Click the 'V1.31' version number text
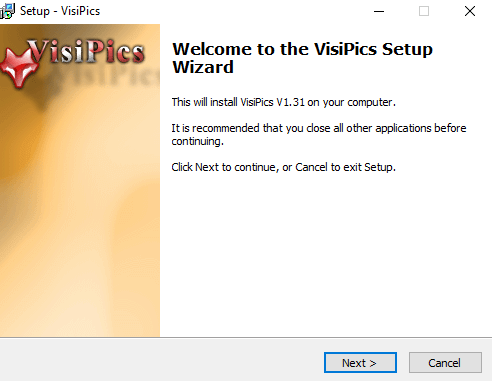Image resolution: width=492 pixels, height=381 pixels. pyautogui.click(x=290, y=102)
